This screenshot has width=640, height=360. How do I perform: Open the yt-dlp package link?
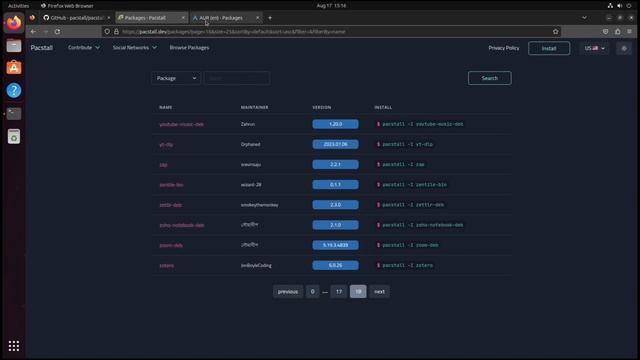click(x=166, y=144)
